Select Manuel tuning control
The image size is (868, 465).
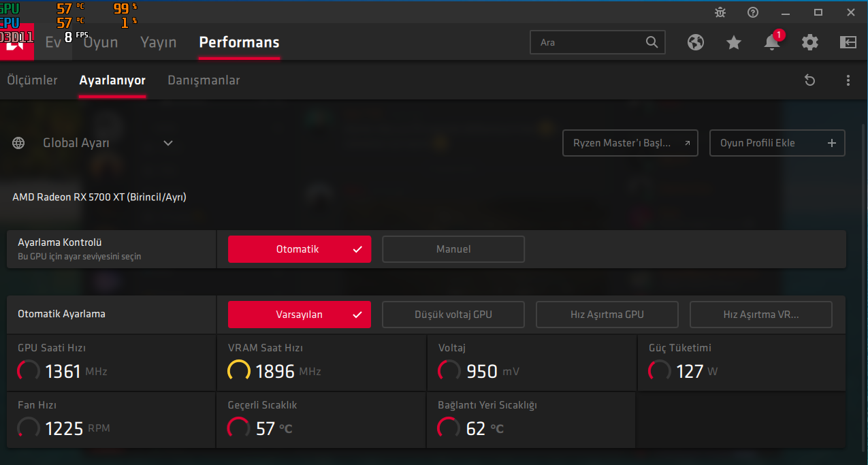[453, 249]
